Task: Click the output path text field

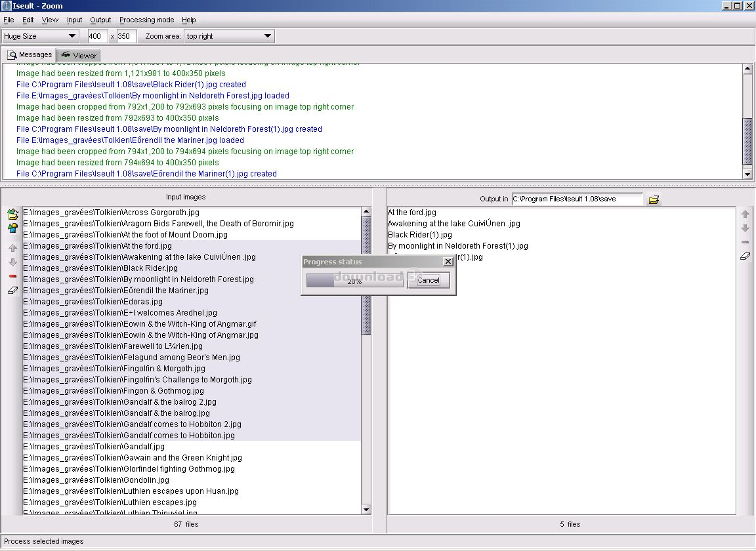Action: click(x=577, y=199)
